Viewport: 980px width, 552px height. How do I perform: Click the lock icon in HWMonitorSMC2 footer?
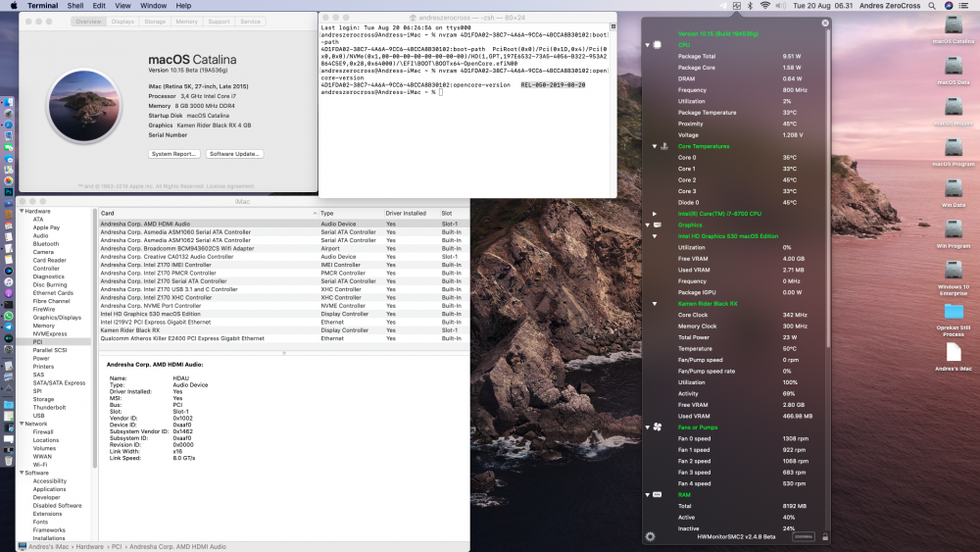pos(825,537)
